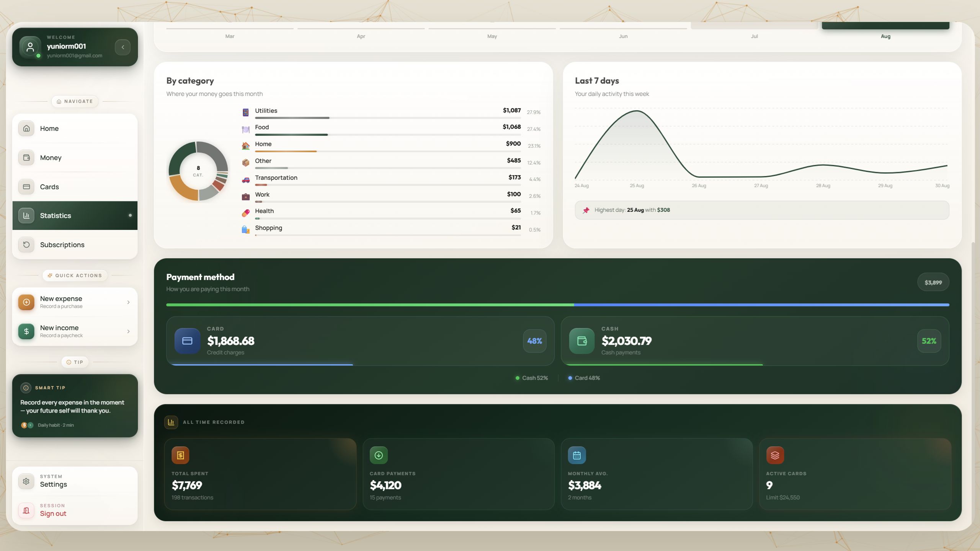The width and height of the screenshot is (980, 551).
Task: Click the Transportation car icon
Action: pos(246,179)
